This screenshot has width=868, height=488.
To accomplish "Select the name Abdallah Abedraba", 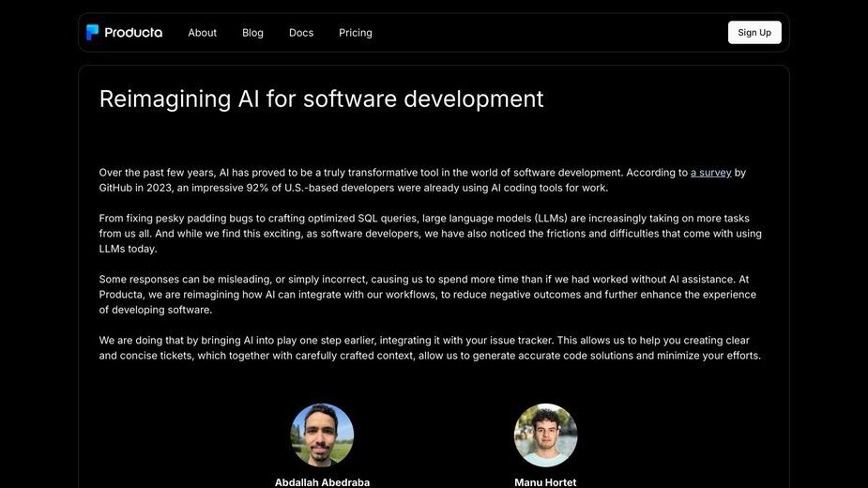I will tap(322, 482).
